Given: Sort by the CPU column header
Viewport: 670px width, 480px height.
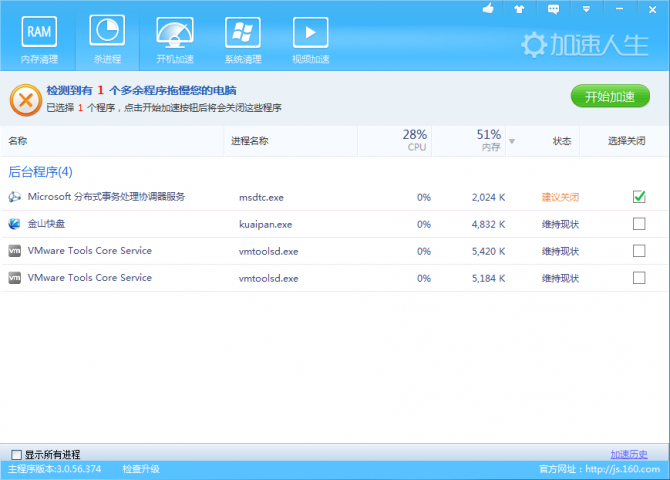Looking at the screenshot, I should point(415,140).
